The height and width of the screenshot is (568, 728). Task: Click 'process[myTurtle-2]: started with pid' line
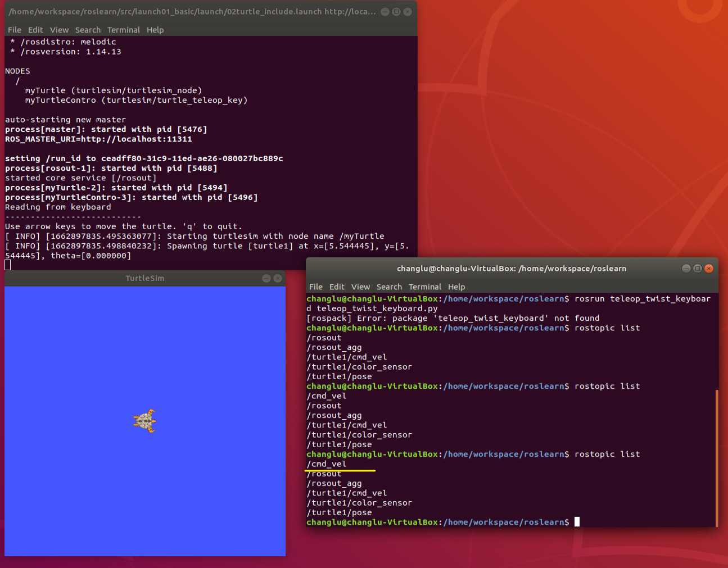pos(116,188)
